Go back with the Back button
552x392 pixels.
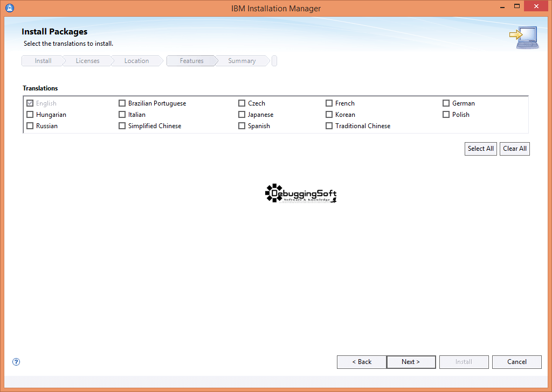click(x=361, y=362)
